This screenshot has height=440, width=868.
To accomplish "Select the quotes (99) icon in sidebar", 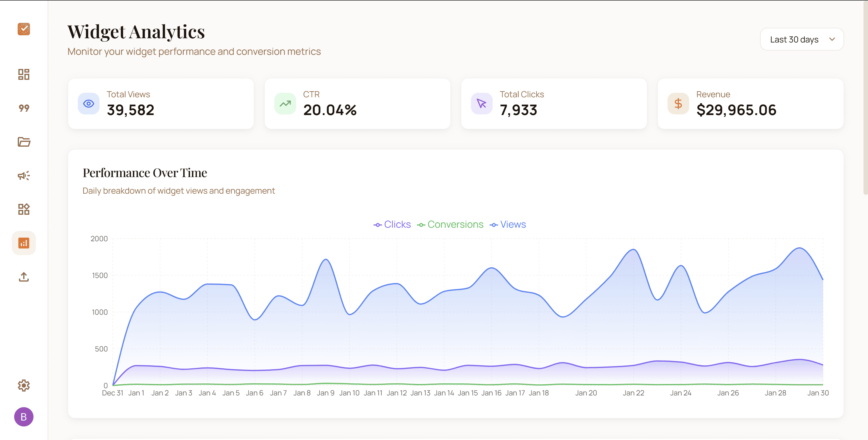I will [x=24, y=108].
